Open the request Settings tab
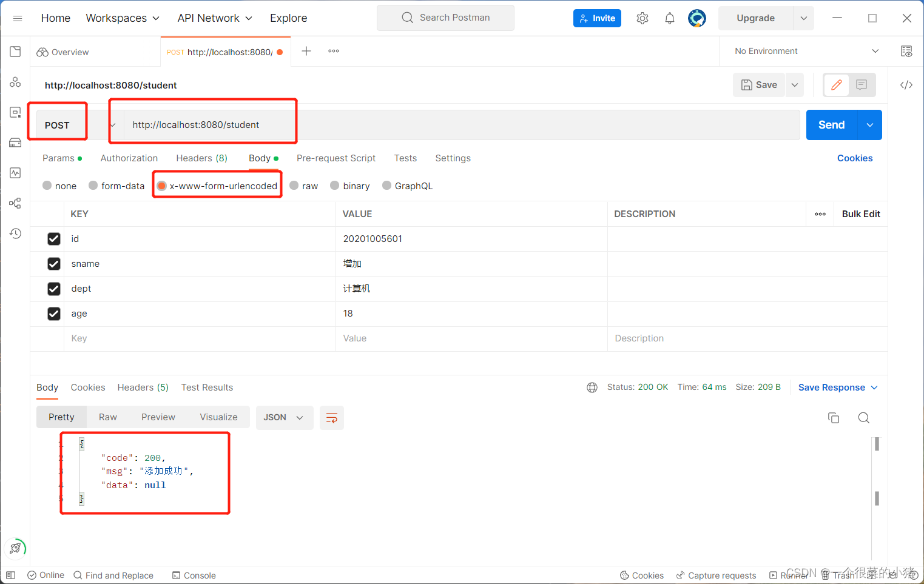Image resolution: width=924 pixels, height=584 pixels. point(453,158)
